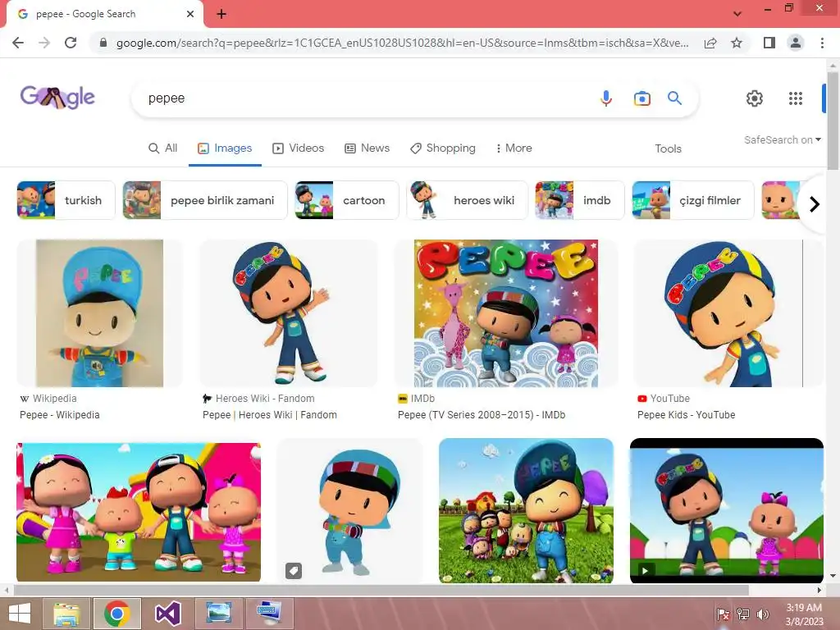Open the Windows Start menu
Viewport: 840px width, 630px height.
(x=20, y=614)
